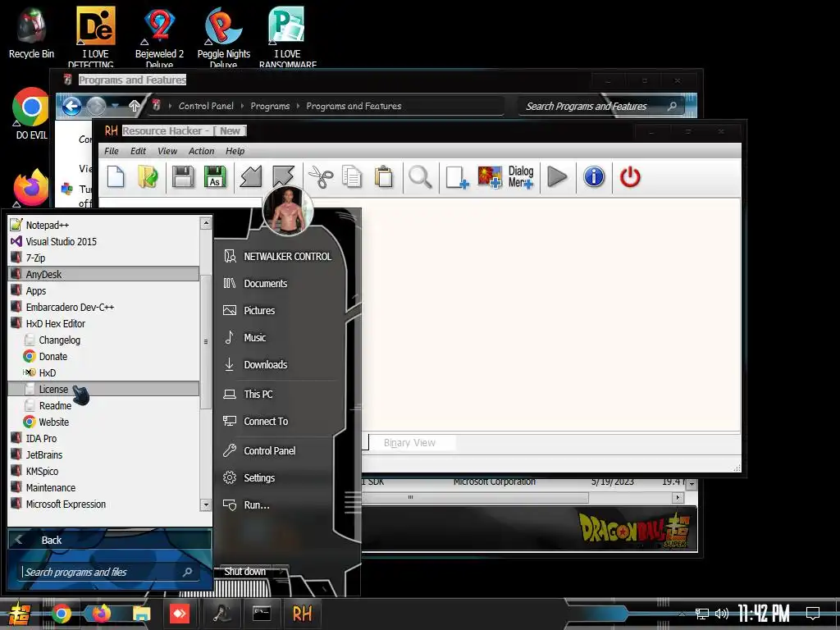Click Cut scissors icon in Resource Hacker
Image resolution: width=840 pixels, height=630 pixels.
321,177
